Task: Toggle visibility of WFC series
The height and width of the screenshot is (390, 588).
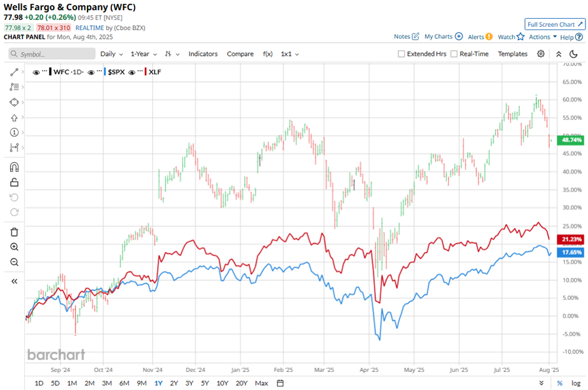Action: (x=36, y=72)
